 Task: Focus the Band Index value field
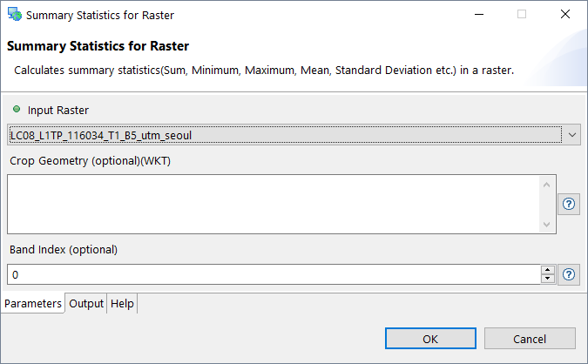[x=272, y=274]
